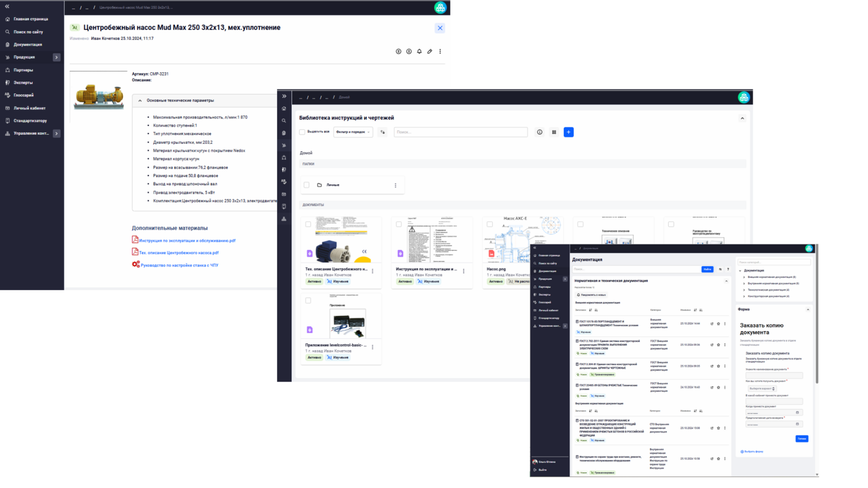Open Эксперты in the pump window sidebar
This screenshot has width=868, height=488.
(x=23, y=83)
